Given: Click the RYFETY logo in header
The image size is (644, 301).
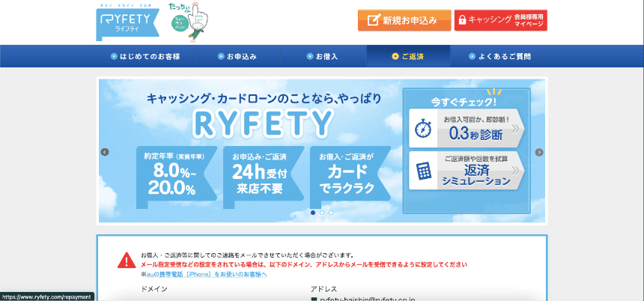Looking at the screenshot, I should point(128,22).
